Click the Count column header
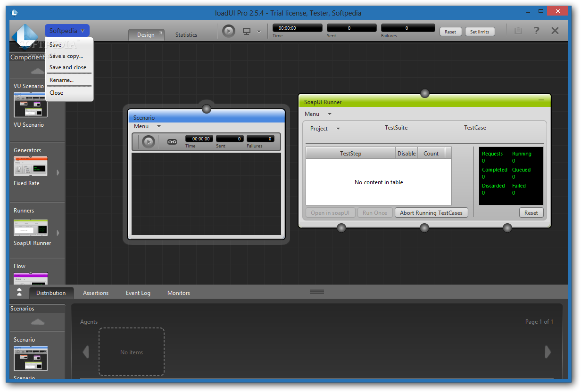 (431, 153)
